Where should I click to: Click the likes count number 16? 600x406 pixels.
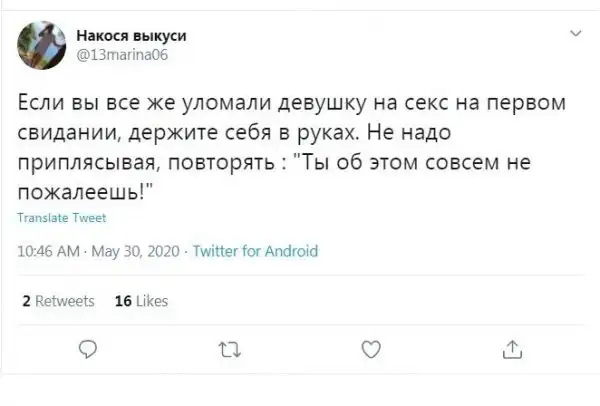tap(124, 300)
